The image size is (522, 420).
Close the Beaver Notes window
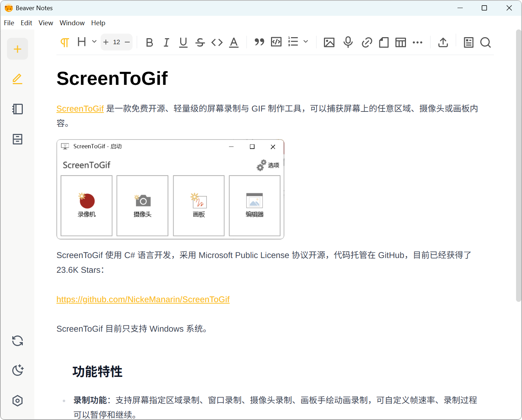point(509,8)
